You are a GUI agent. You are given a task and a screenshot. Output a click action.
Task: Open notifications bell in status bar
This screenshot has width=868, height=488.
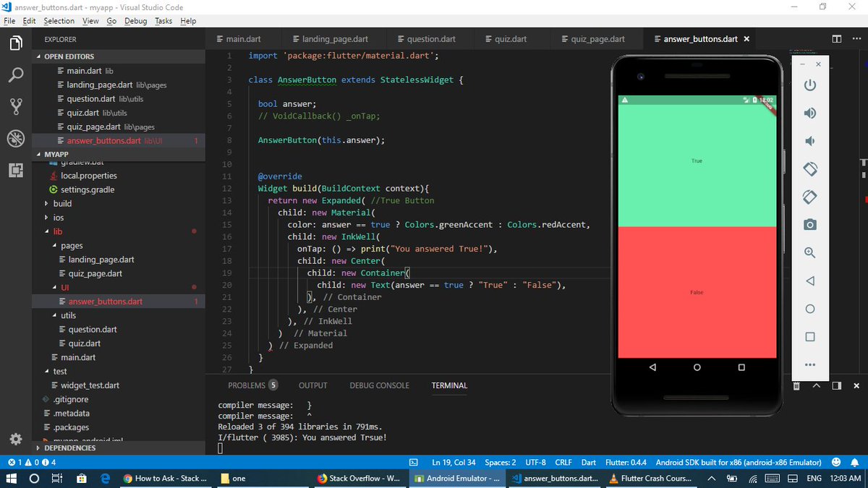(x=854, y=462)
